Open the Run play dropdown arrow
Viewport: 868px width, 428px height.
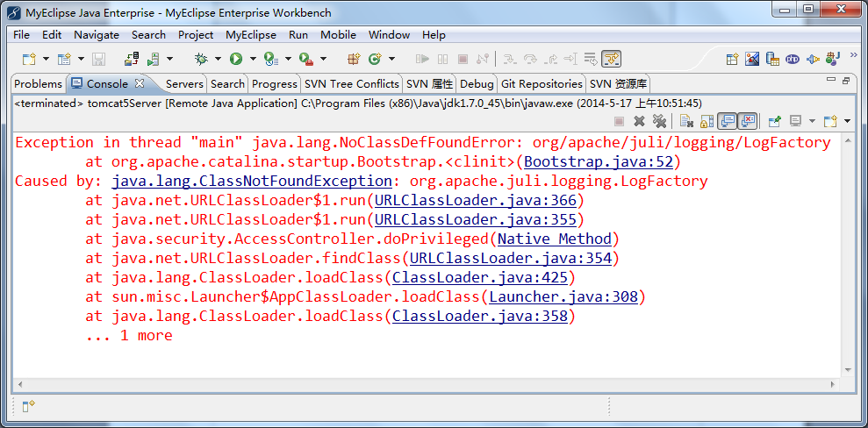pyautogui.click(x=253, y=59)
